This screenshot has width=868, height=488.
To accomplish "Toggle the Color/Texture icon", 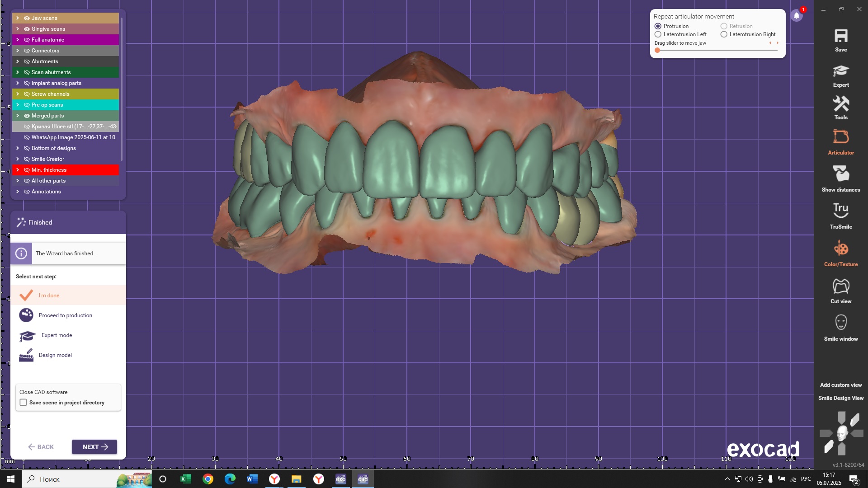I will 840,249.
